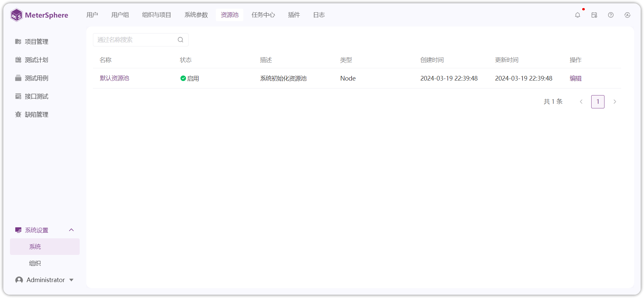This screenshot has height=298, width=644.
Task: Select page 1 in pagination
Action: coord(598,102)
